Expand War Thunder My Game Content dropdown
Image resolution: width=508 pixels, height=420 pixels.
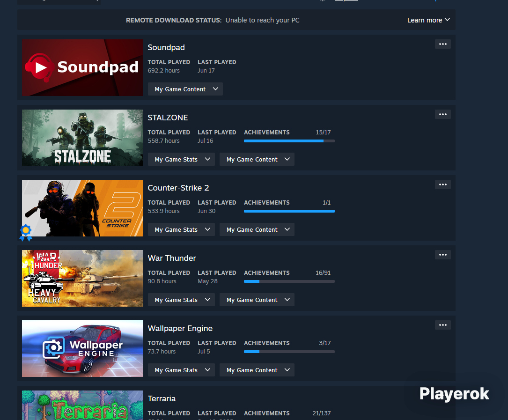tap(257, 300)
